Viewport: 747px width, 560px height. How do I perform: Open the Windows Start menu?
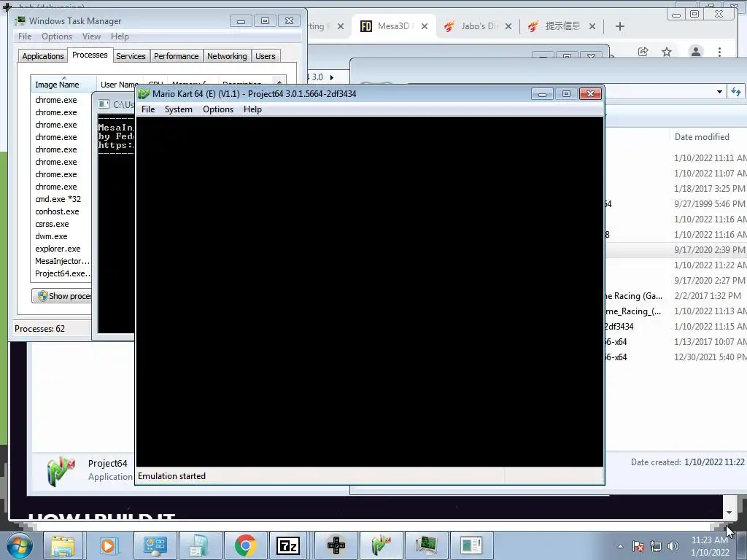pyautogui.click(x=20, y=545)
